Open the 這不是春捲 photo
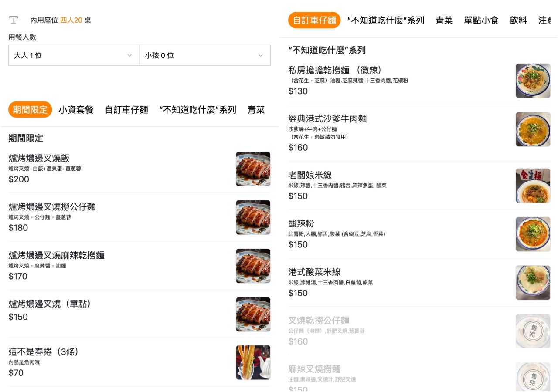 [253, 362]
